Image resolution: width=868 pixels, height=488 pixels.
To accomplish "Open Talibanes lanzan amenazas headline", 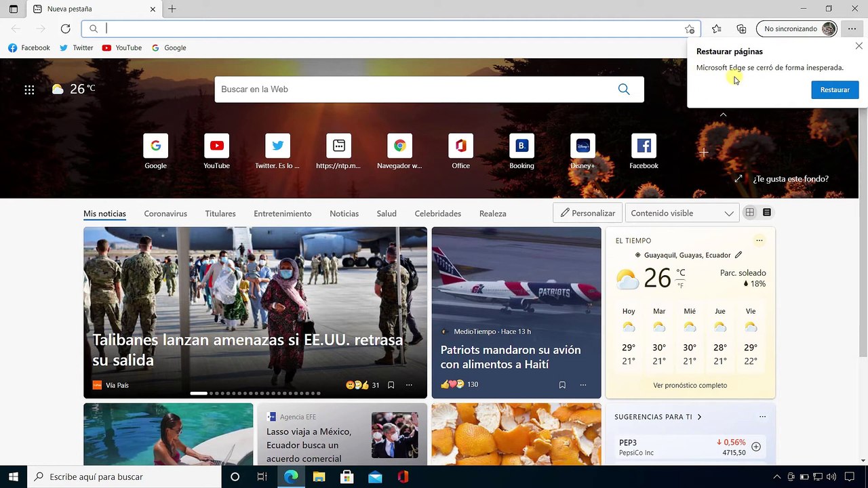I will (248, 350).
